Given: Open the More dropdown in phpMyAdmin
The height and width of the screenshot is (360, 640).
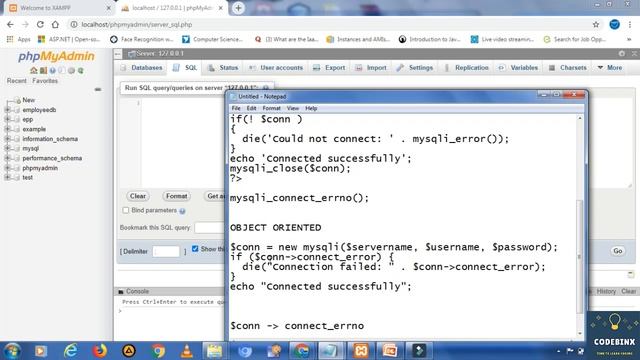Looking at the screenshot, I should click(610, 68).
